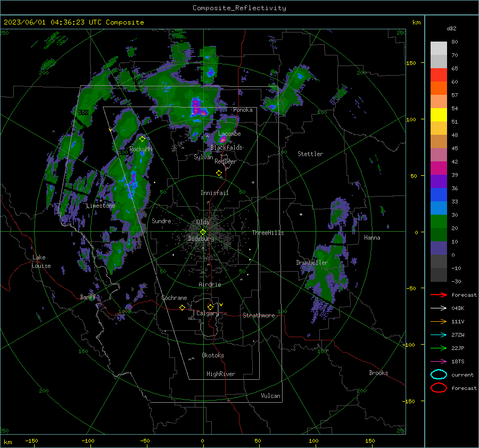
Task: Click the Brooks town label
Action: coord(378,373)
